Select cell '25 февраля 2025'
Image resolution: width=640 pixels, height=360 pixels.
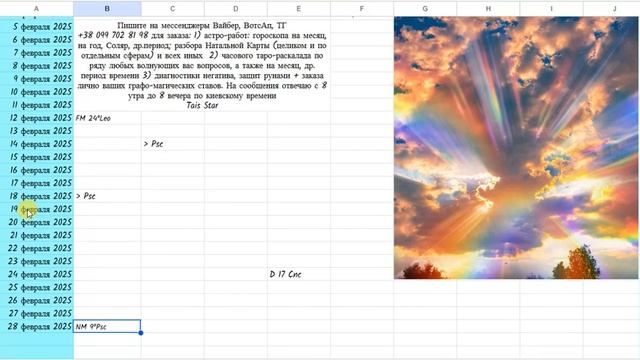click(x=37, y=287)
